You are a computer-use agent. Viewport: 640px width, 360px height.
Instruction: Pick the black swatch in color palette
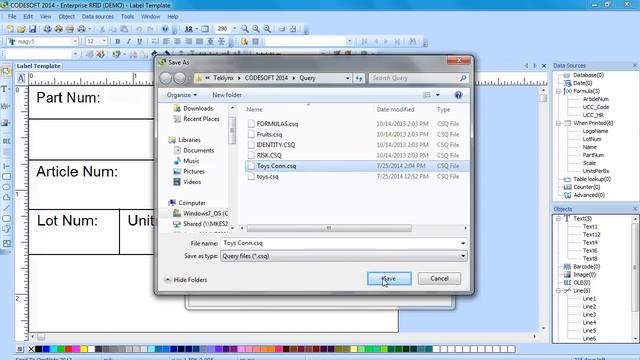pyautogui.click(x=38, y=349)
